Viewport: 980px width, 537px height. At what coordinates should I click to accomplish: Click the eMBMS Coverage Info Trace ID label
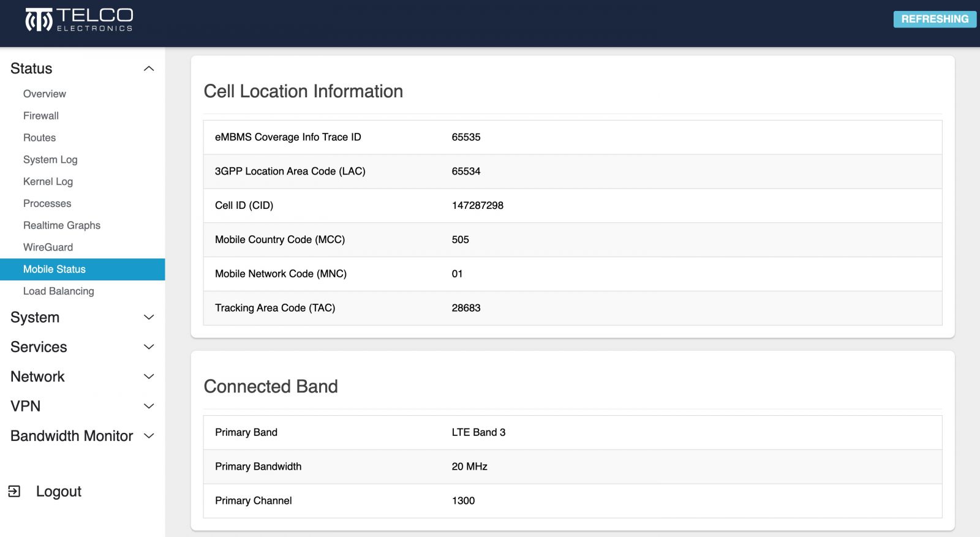[x=288, y=137]
